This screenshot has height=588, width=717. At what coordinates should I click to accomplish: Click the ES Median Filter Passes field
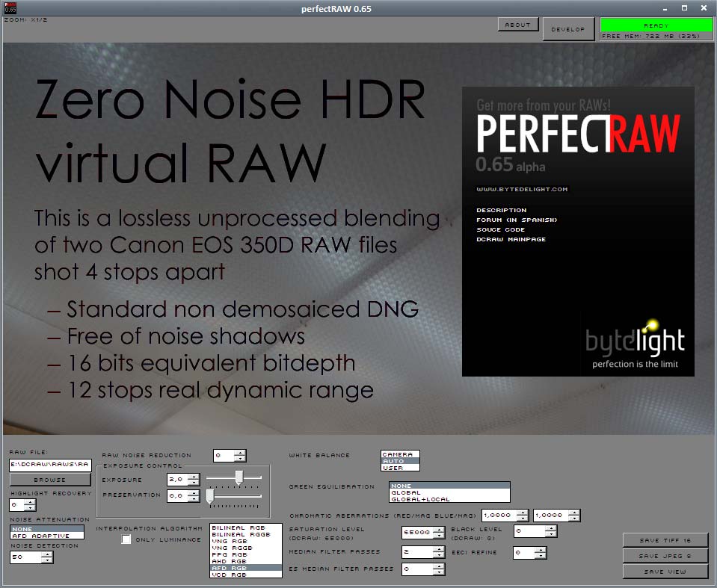[418, 569]
